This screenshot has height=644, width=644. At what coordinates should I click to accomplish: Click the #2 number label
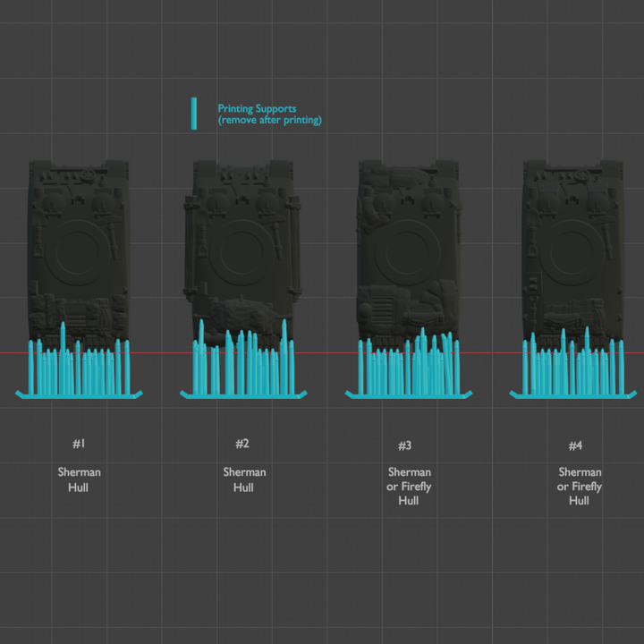242,445
